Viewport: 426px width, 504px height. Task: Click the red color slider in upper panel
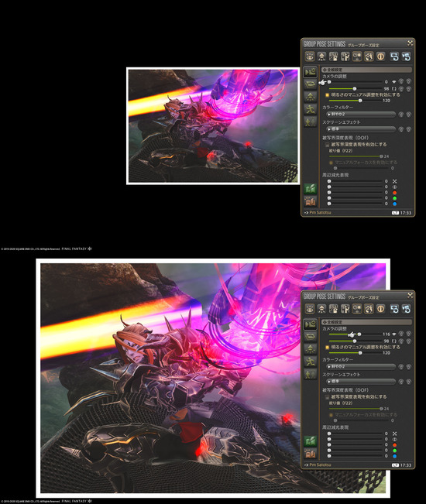coord(356,193)
